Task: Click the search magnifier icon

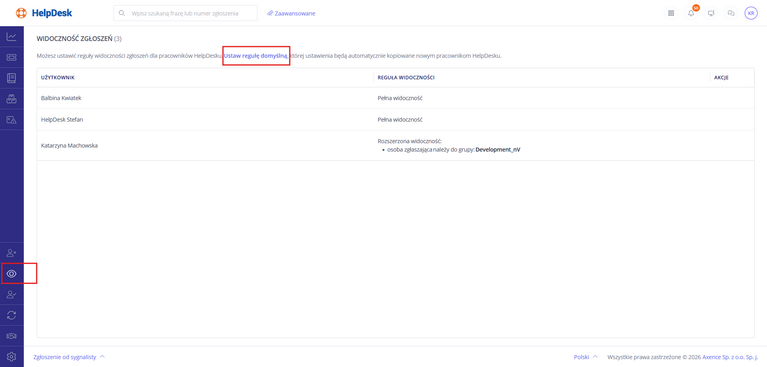Action: click(122, 13)
